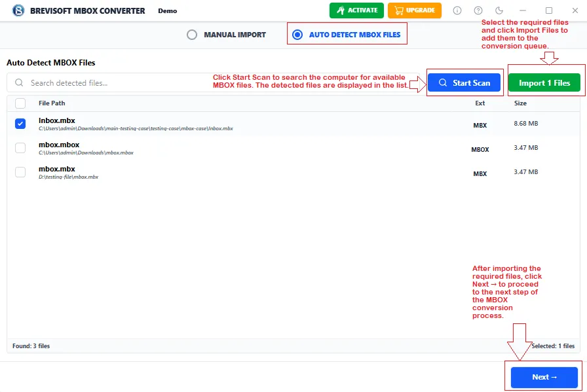Click the Upgrade button
Screen dimensions: 587x392
(x=415, y=10)
